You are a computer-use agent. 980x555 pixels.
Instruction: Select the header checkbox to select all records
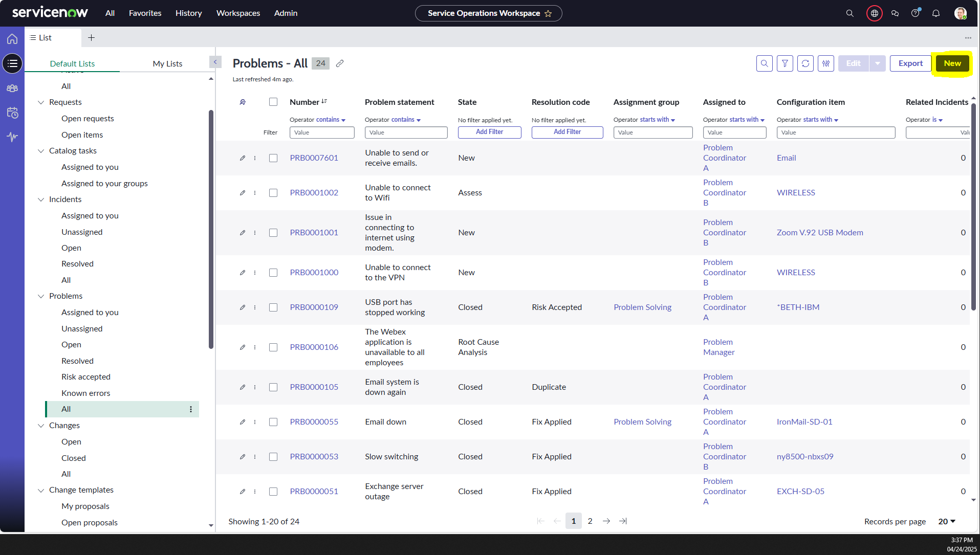pos(273,102)
